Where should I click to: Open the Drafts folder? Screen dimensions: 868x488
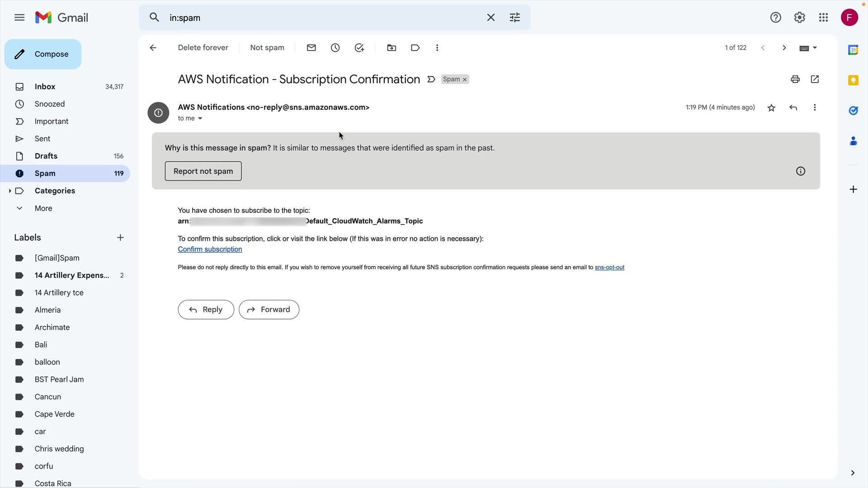point(46,156)
